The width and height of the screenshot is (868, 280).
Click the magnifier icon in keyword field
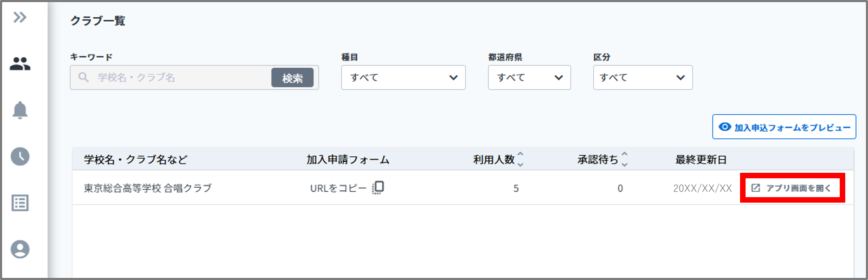pos(83,77)
